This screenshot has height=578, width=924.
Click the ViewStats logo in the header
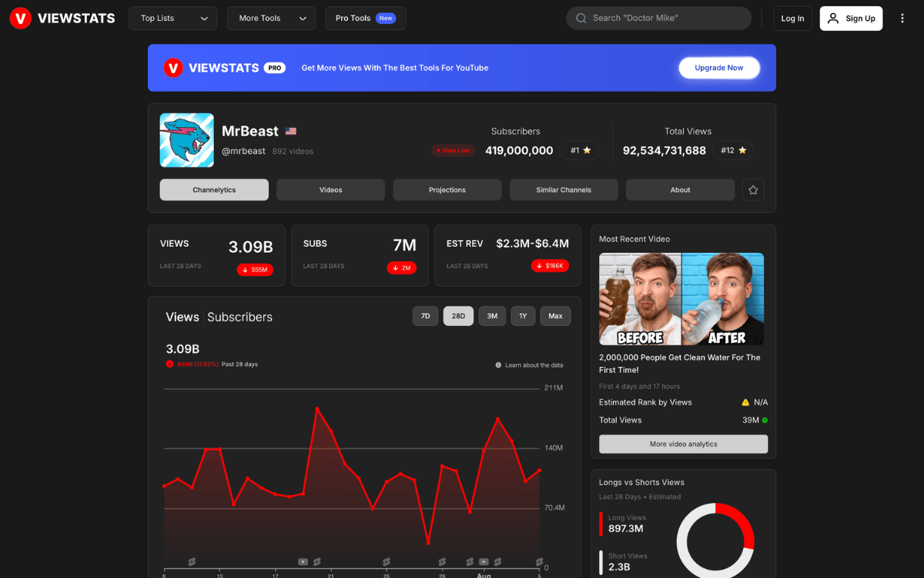point(62,18)
